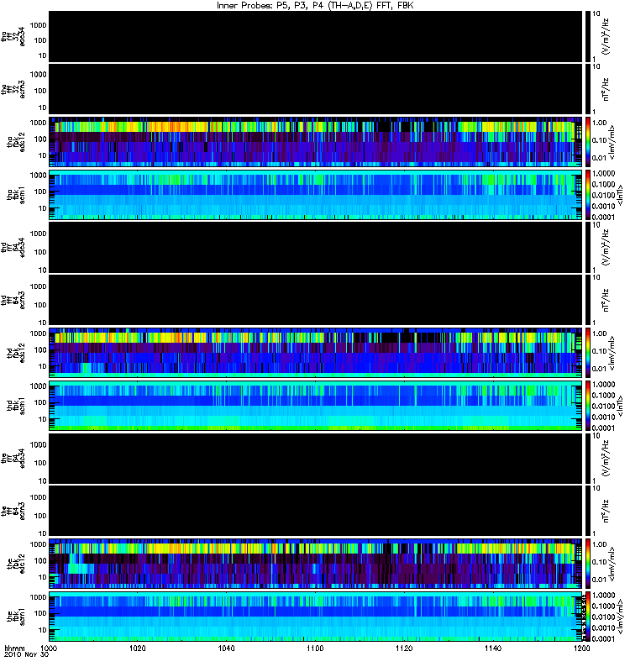630x672 pixels.
Task: Click the 'tha fff 32 edc34' panel label
Action: [x=13, y=37]
